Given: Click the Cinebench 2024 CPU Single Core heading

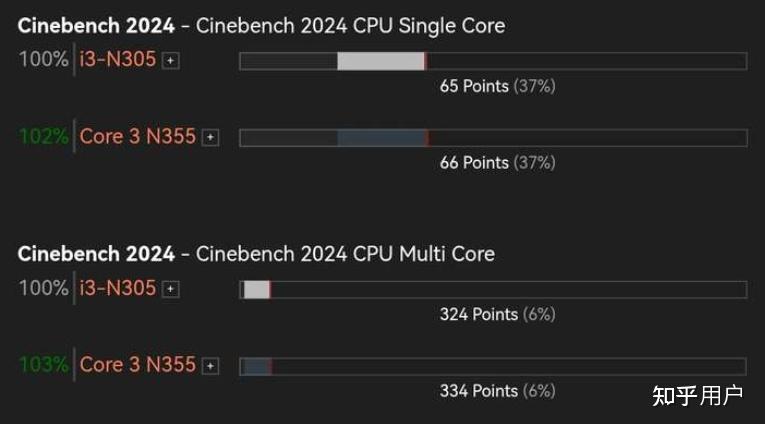Looking at the screenshot, I should [262, 26].
